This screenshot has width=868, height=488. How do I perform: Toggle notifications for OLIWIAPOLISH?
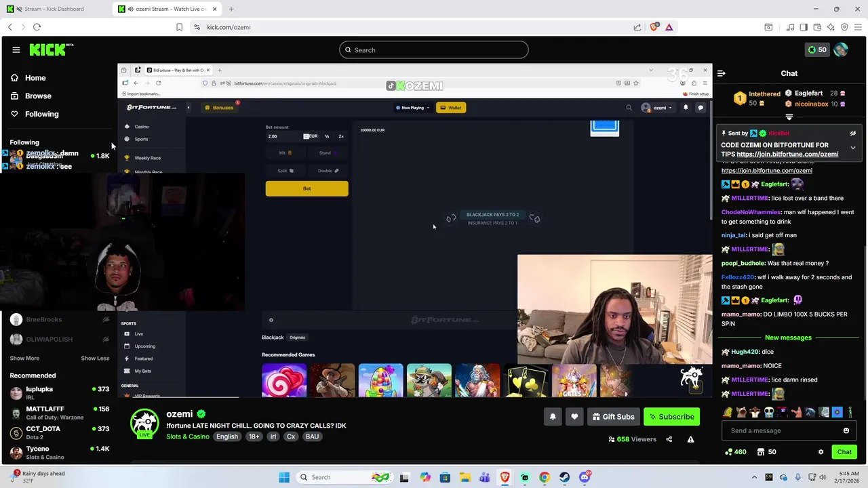[106, 339]
